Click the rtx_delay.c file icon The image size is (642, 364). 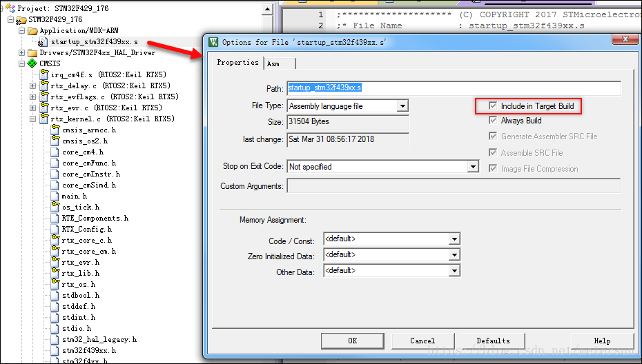[43, 85]
